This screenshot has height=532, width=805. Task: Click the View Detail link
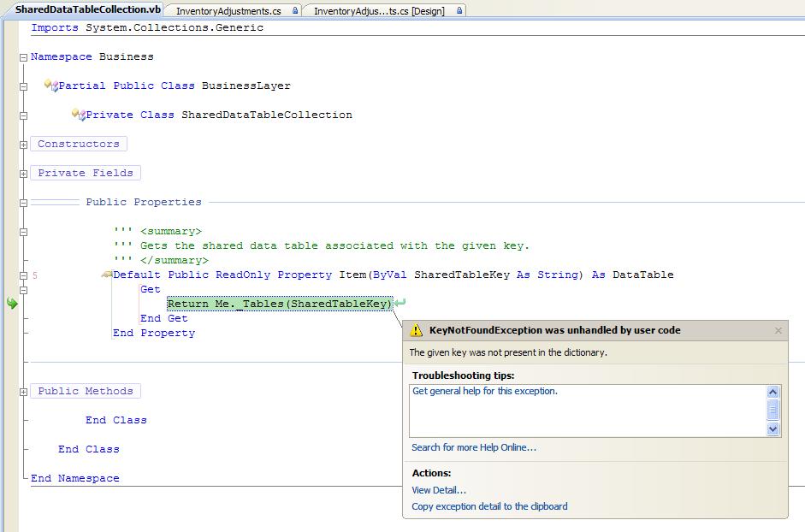439,490
